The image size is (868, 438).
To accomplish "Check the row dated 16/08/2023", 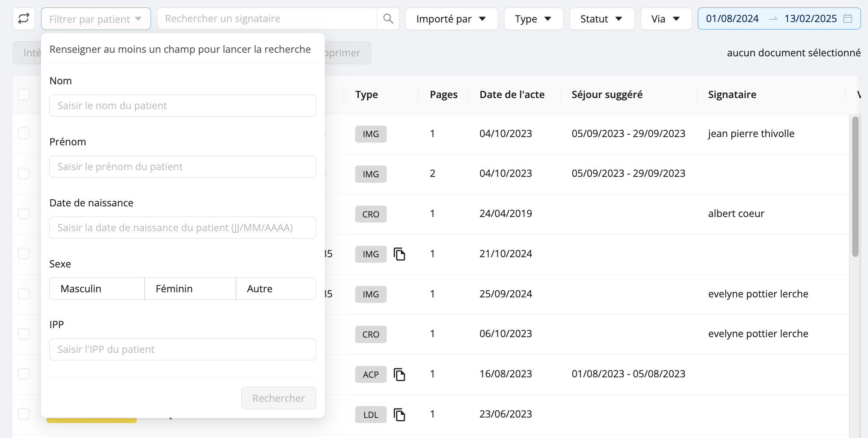I will (x=24, y=374).
